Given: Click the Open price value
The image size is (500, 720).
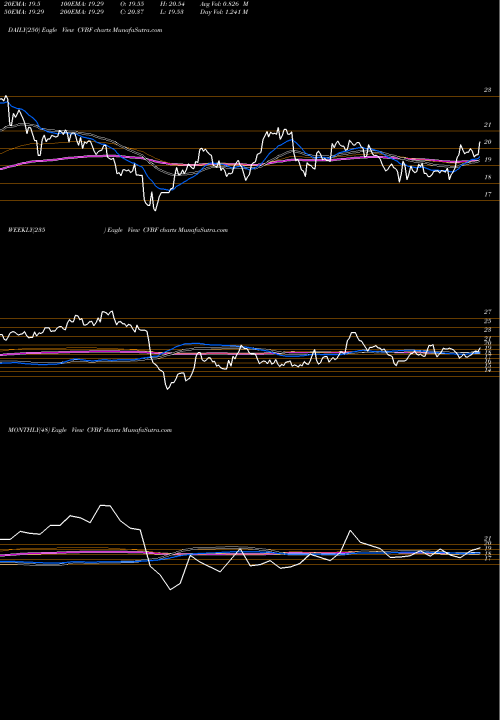Looking at the screenshot, I should point(132,4).
